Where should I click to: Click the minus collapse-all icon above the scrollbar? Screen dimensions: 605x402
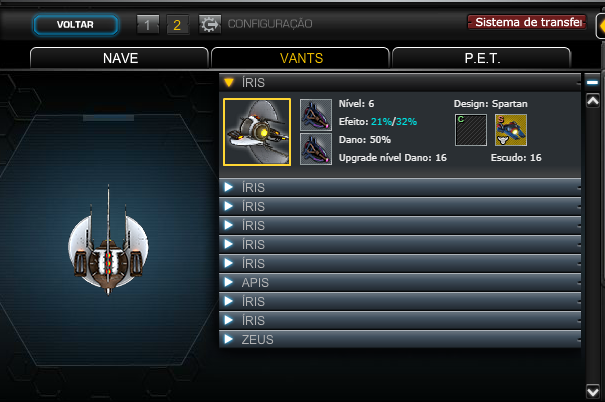(x=592, y=82)
